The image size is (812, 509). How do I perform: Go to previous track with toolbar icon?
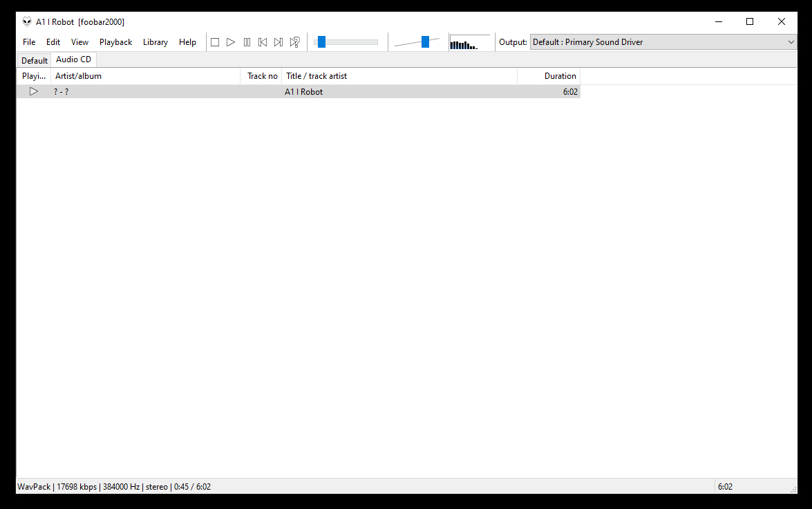[x=263, y=42]
